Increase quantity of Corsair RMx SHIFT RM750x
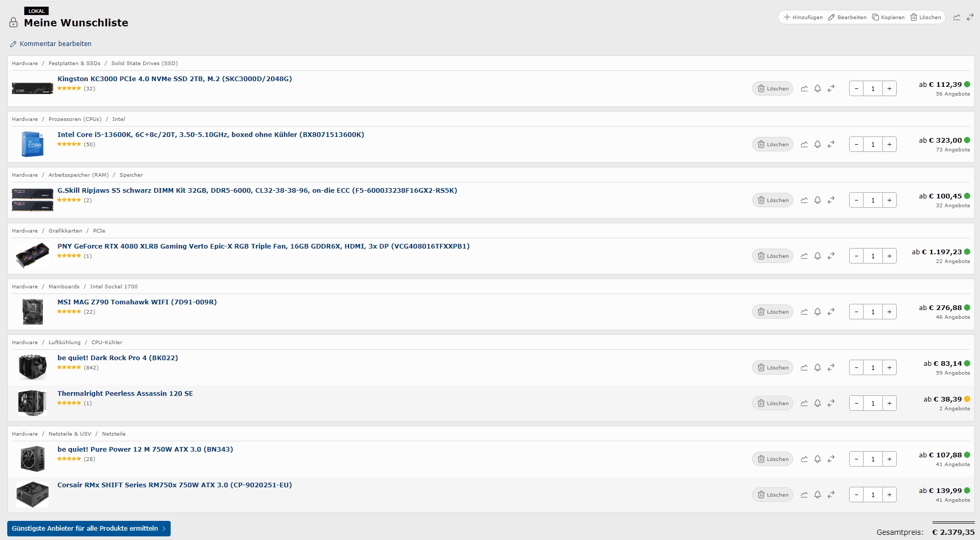Image resolution: width=980 pixels, height=540 pixels. pos(889,495)
